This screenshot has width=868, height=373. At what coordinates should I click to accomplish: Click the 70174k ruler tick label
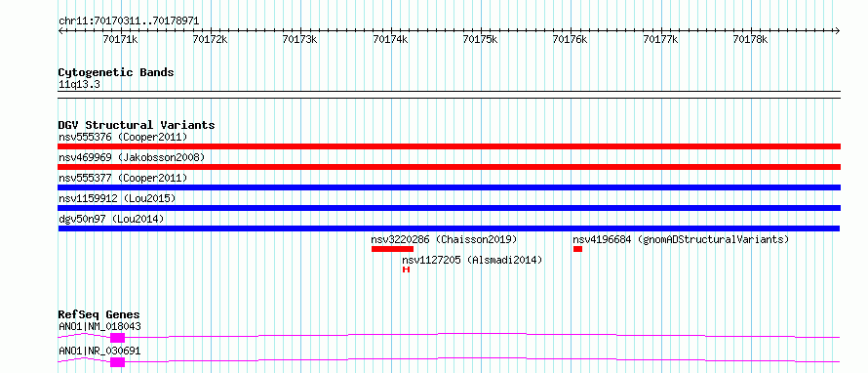[x=390, y=39]
